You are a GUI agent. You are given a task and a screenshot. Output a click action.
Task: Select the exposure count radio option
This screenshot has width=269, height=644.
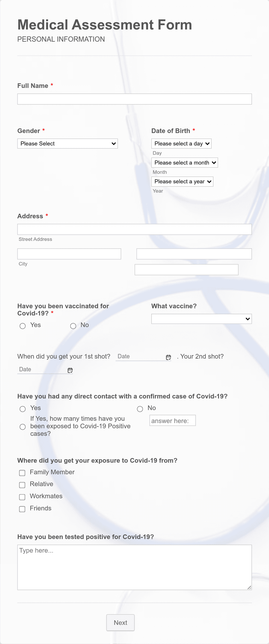click(23, 427)
